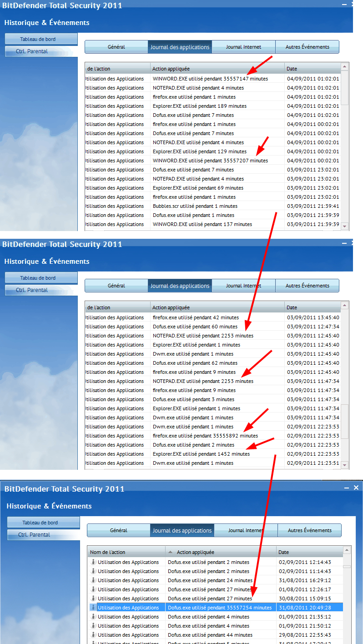The image size is (363, 644).
Task: Sort by Date column in the bottom window
Action: pos(309,552)
